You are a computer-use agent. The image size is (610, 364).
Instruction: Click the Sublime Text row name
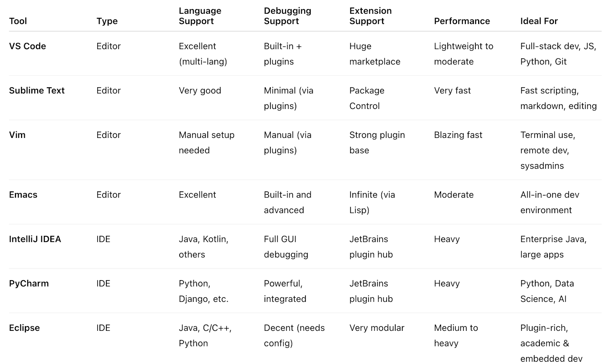37,90
